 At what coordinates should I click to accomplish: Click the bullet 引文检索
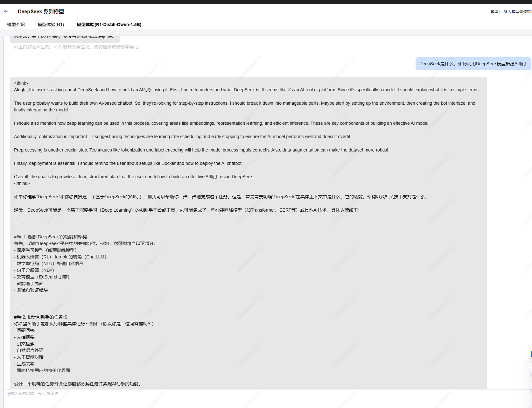tap(24, 344)
